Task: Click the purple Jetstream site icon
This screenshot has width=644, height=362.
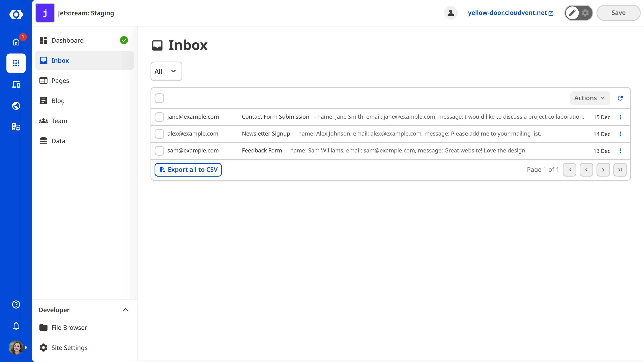Action: point(45,13)
